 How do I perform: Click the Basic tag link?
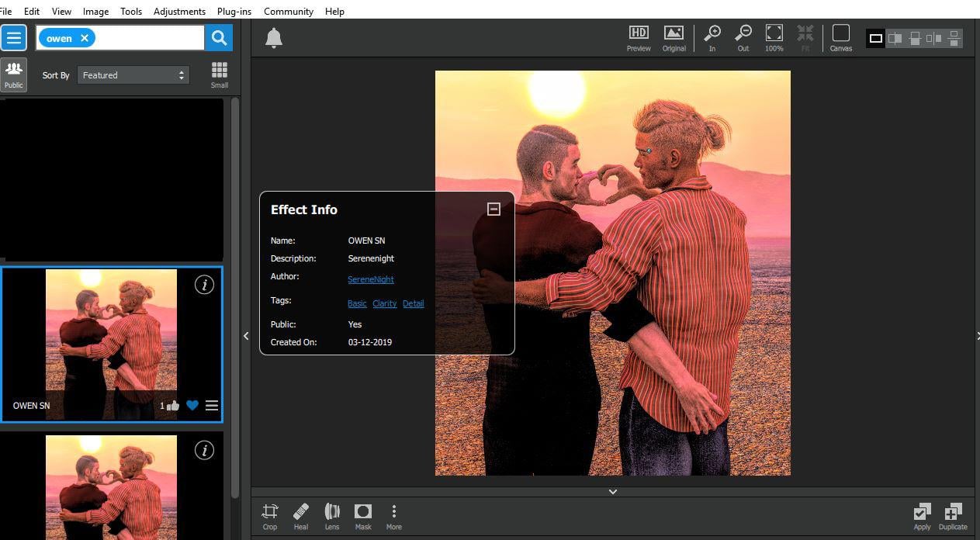pyautogui.click(x=357, y=303)
